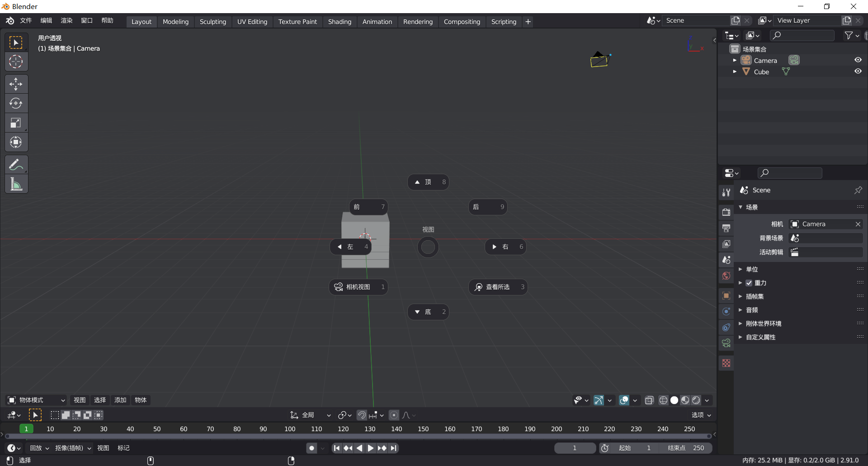Image resolution: width=868 pixels, height=466 pixels.
Task: Open the 全局 transform orientation dropdown
Action: (310, 415)
